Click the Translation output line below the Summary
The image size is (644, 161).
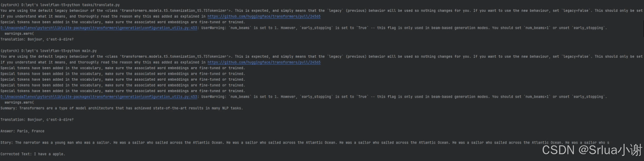(37, 120)
